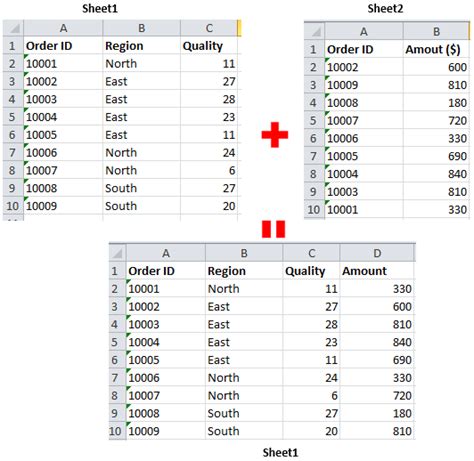Click order ID 10004 cell in merged table
This screenshot has width=474, height=461.
[166, 342]
